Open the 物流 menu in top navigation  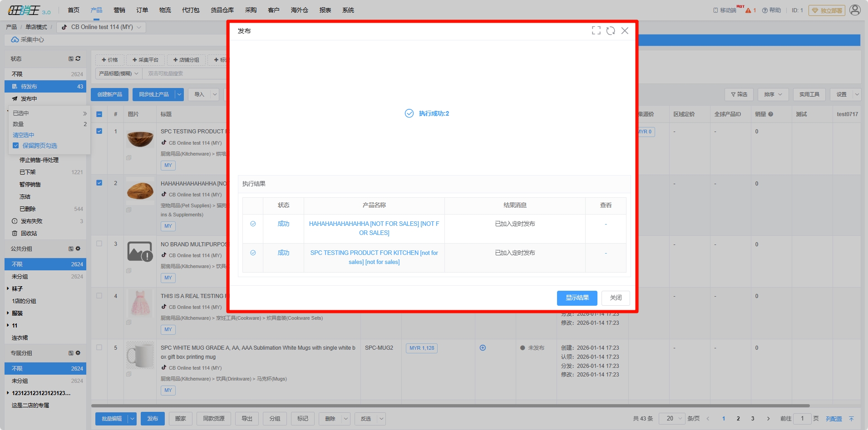pos(165,10)
